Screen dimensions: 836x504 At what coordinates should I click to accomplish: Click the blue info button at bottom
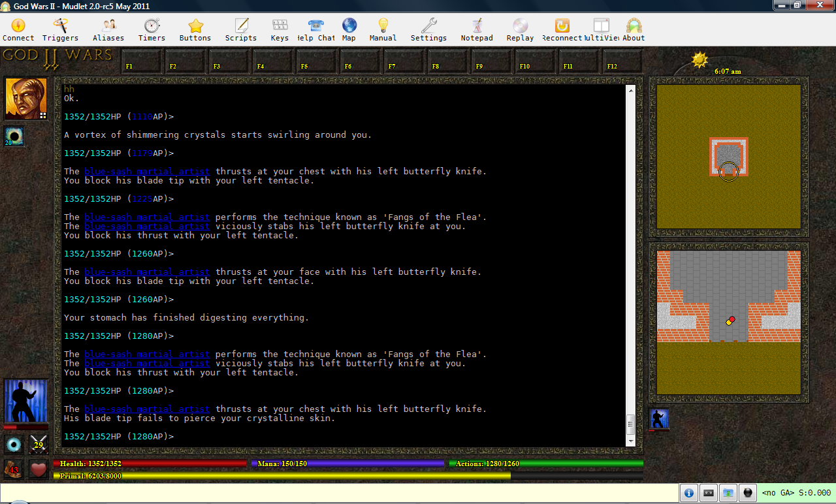coord(688,493)
